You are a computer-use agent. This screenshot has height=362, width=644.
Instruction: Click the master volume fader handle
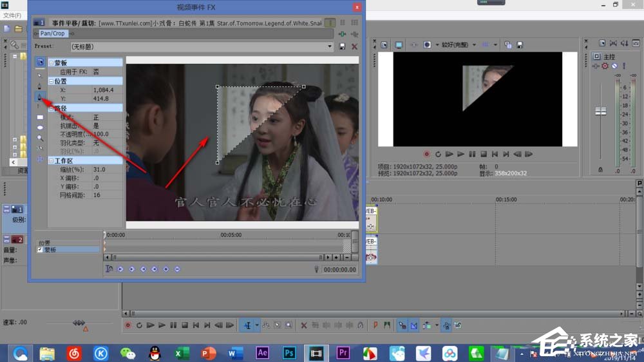[600, 111]
